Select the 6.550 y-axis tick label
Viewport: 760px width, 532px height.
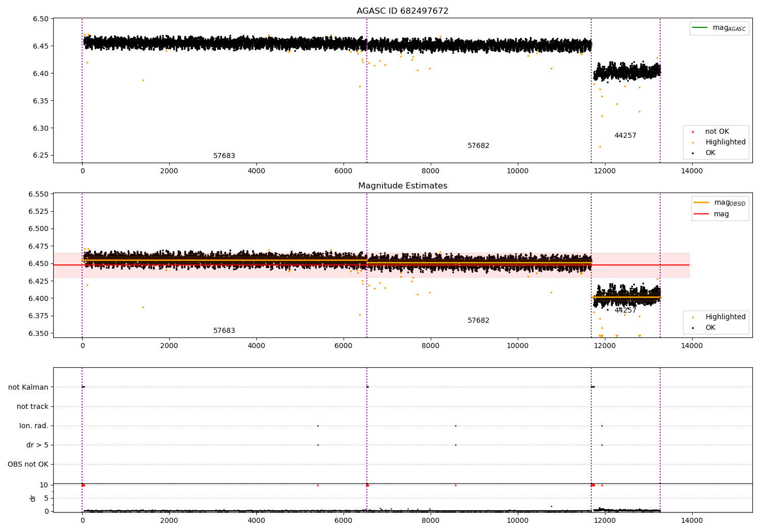(39, 195)
